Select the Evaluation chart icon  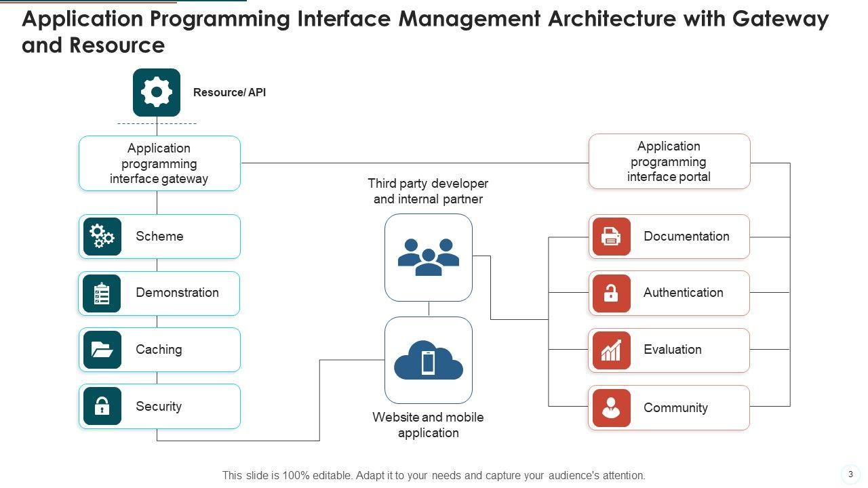coord(611,350)
